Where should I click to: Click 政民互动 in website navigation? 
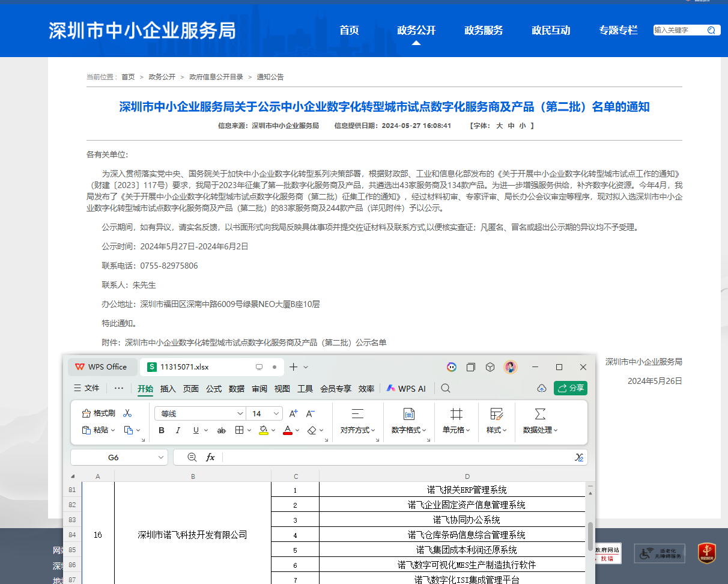coord(551,30)
